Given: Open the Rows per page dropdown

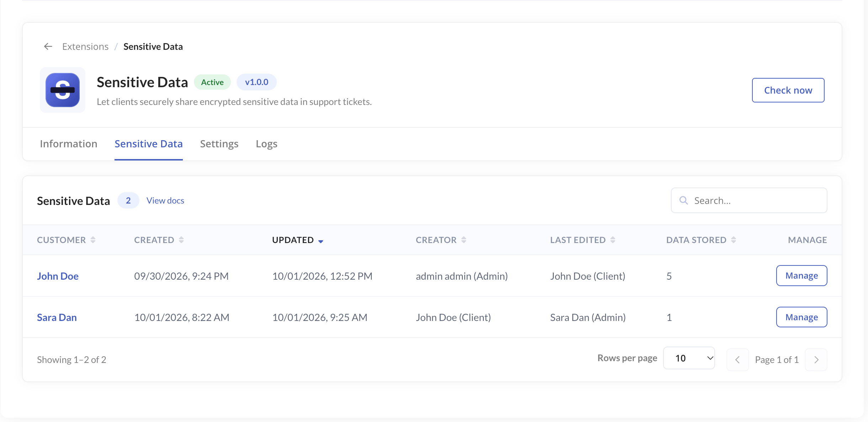Looking at the screenshot, I should pyautogui.click(x=689, y=358).
